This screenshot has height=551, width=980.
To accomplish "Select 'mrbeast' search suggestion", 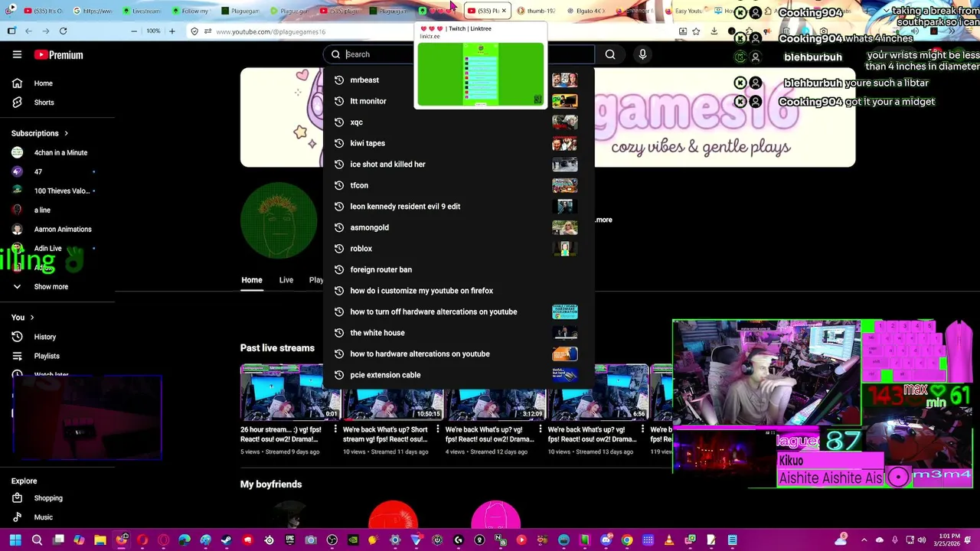I will click(458, 80).
